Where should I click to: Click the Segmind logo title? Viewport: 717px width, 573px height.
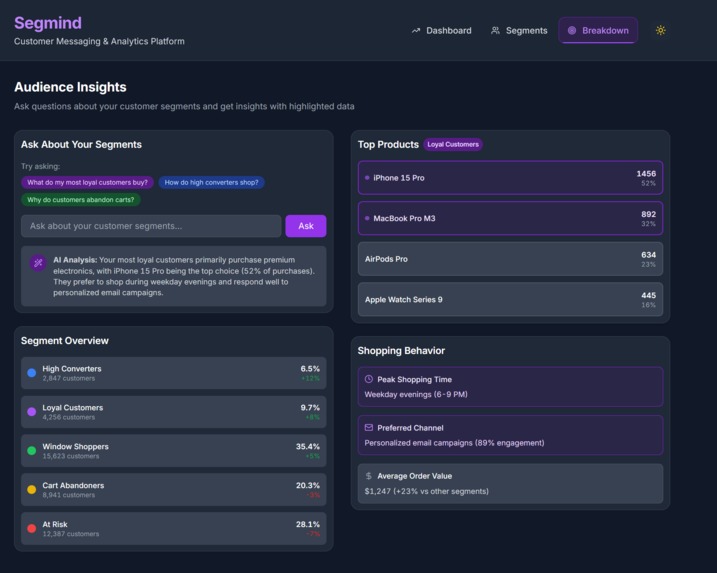[x=48, y=23]
